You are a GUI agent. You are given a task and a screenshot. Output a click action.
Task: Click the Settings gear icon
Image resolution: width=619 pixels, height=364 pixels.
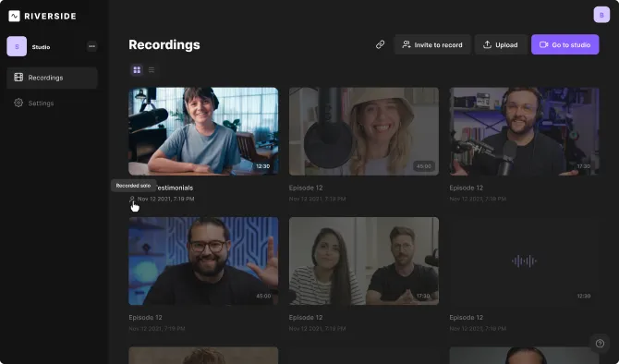pos(18,103)
